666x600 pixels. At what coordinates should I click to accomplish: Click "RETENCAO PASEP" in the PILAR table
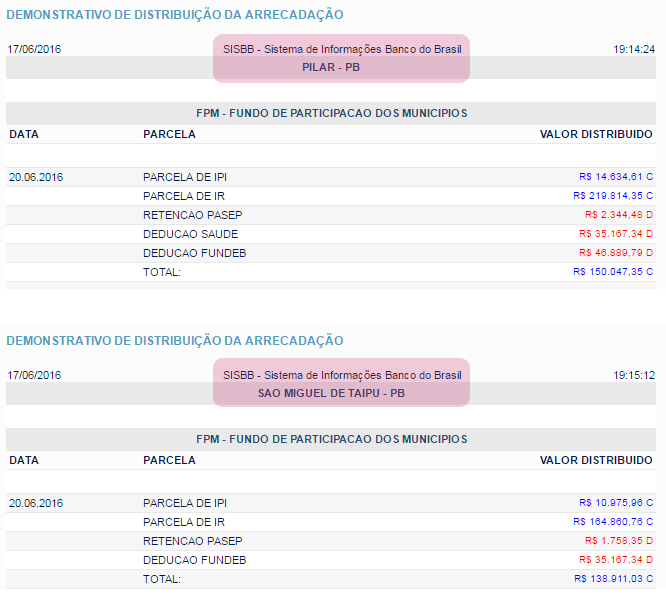pyautogui.click(x=192, y=215)
